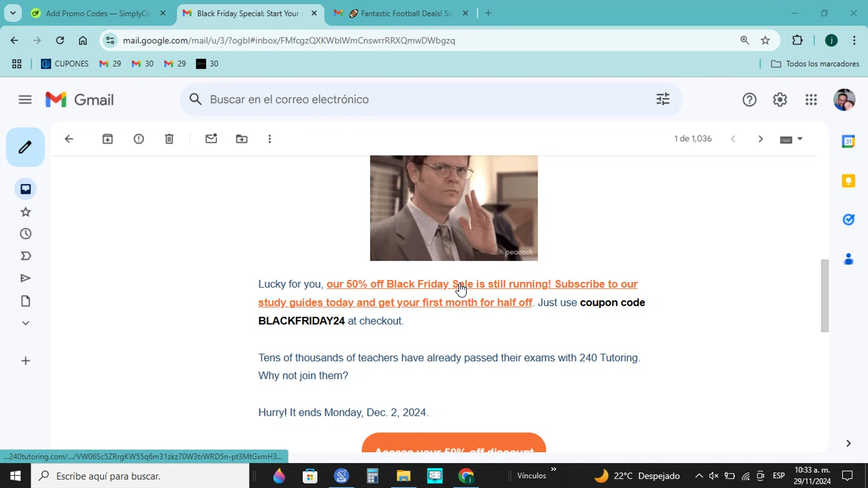Open a new browser tab
Image resolution: width=868 pixels, height=488 pixels.
[x=488, y=13]
